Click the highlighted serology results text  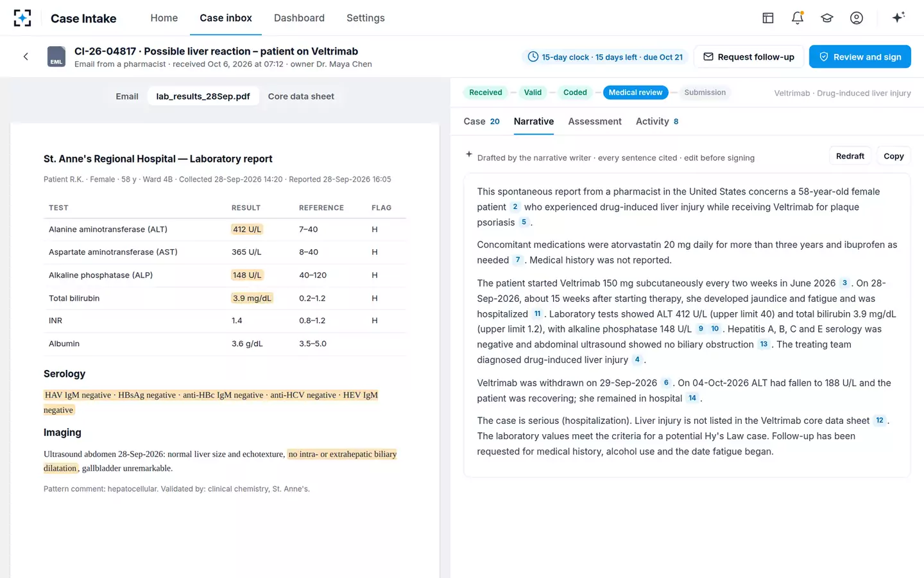click(x=211, y=402)
